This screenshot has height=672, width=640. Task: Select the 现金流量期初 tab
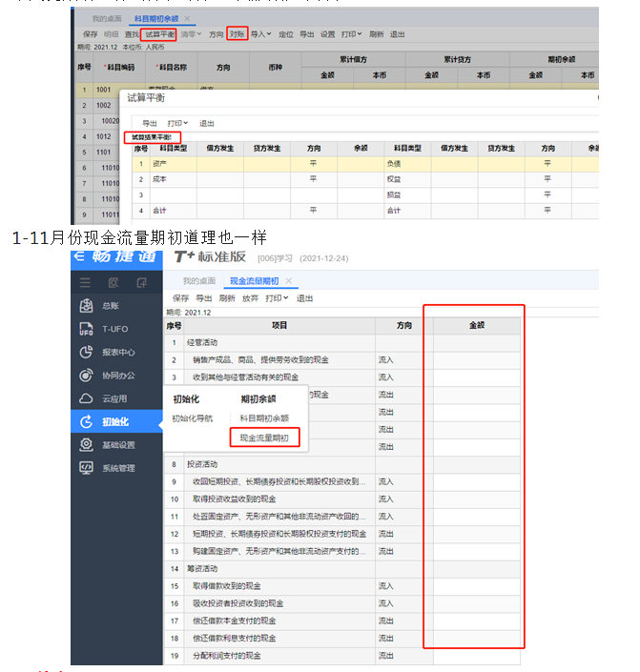[x=255, y=280]
